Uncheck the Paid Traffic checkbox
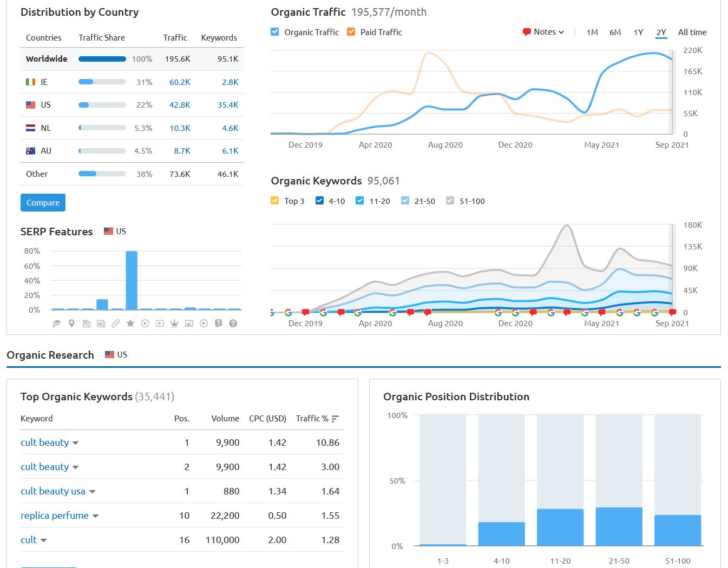Screen dimensions: 728x568 coord(351,32)
